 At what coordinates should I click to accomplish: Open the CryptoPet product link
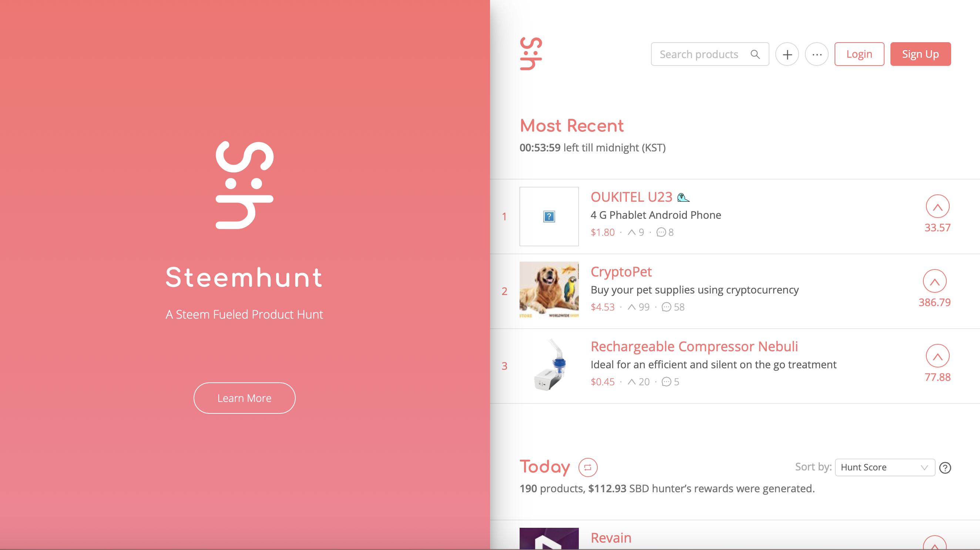pyautogui.click(x=621, y=272)
